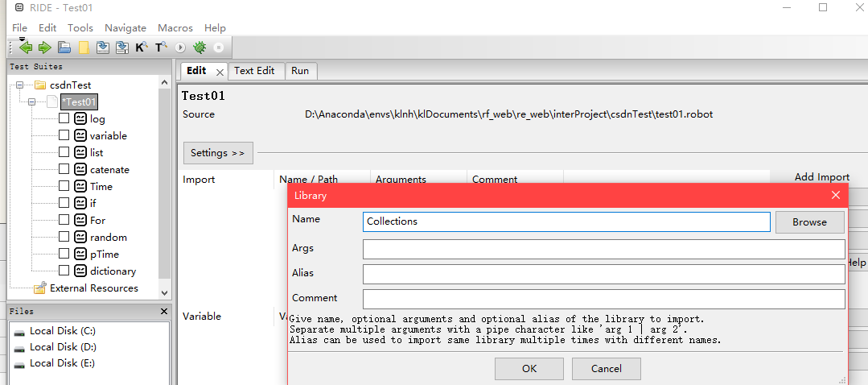The image size is (868, 385).
Task: Close the Edit tab with its X
Action: [x=220, y=72]
